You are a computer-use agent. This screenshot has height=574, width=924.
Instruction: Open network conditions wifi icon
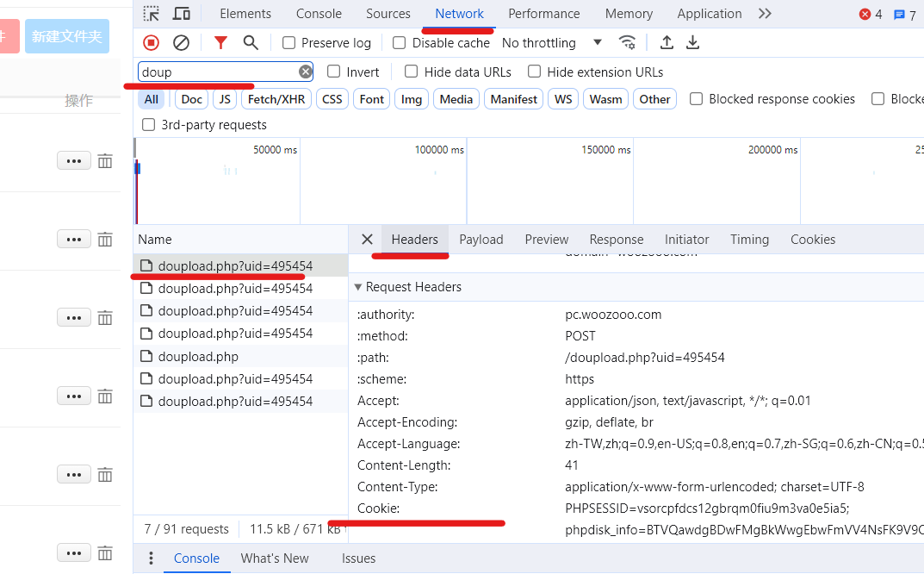[628, 42]
